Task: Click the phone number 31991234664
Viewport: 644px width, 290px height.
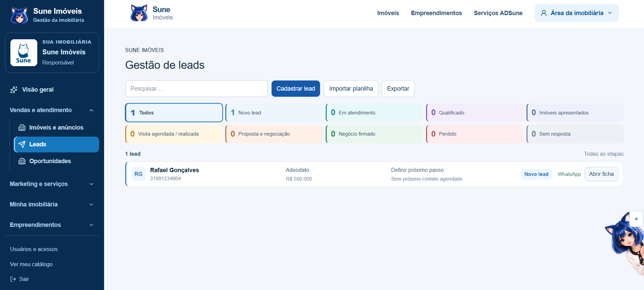Action: pos(166,179)
